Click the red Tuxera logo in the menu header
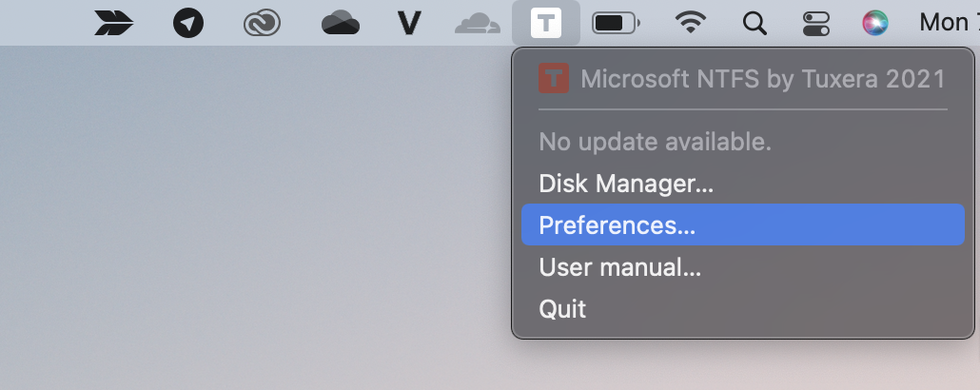Screen dimensions: 980x390 click(554, 78)
